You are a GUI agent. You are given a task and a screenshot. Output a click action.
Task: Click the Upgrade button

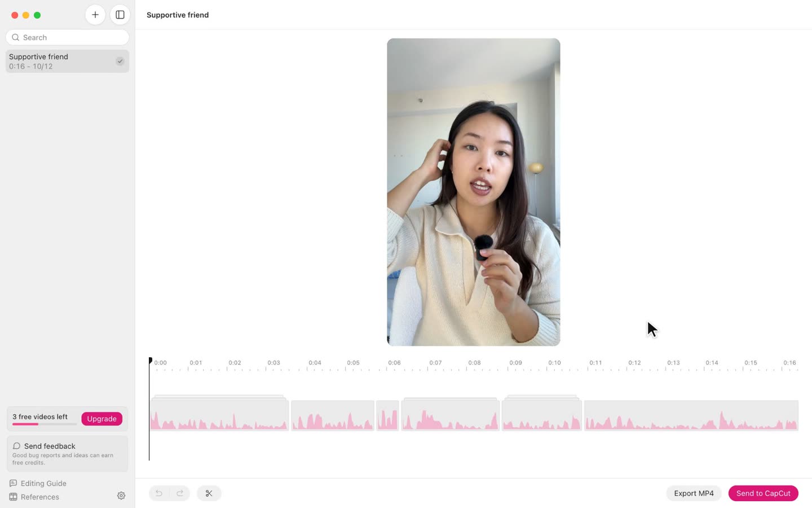pos(101,419)
